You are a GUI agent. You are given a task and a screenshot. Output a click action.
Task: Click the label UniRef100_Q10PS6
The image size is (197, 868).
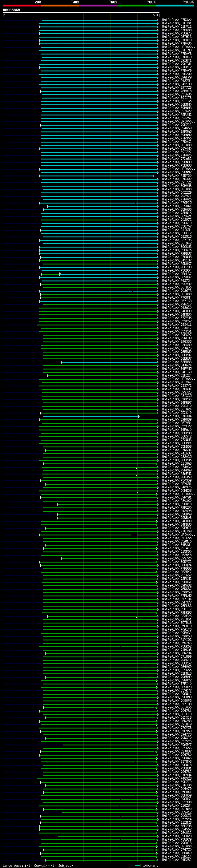click(x=176, y=399)
